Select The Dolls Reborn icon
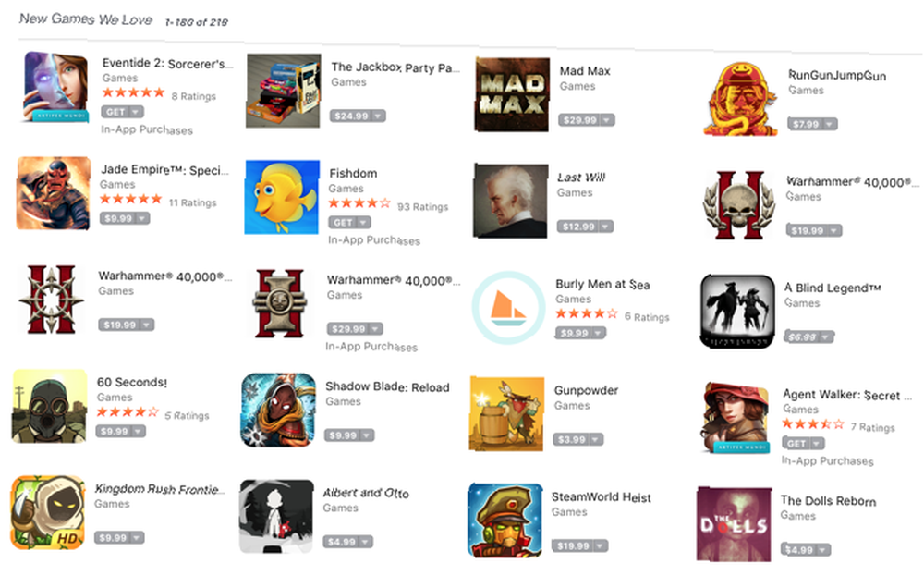This screenshot has height=588, width=924. (x=734, y=523)
